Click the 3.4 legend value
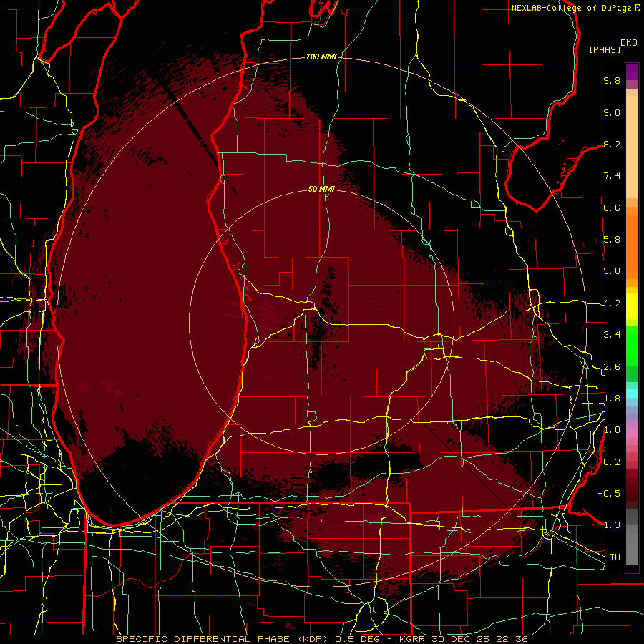Image resolution: width=644 pixels, height=644 pixels. [612, 335]
